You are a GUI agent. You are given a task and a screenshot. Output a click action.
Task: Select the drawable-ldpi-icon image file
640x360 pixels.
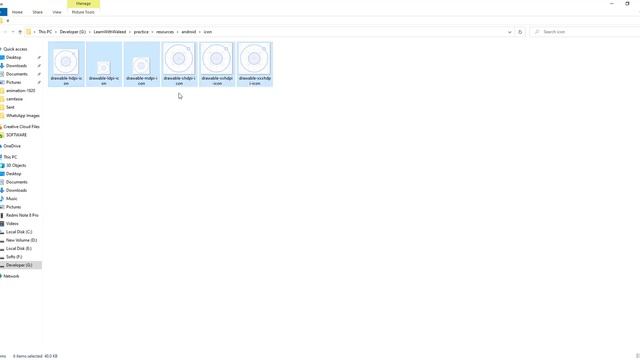click(x=104, y=64)
